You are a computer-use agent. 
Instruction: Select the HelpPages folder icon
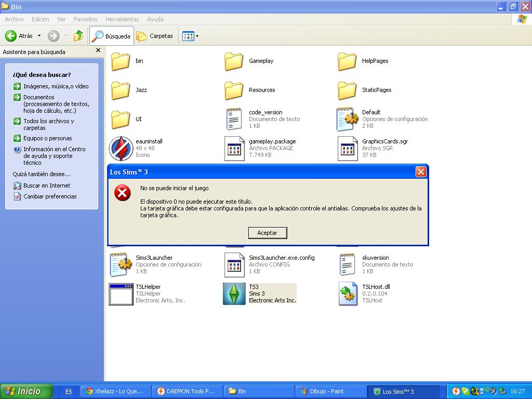[347, 61]
